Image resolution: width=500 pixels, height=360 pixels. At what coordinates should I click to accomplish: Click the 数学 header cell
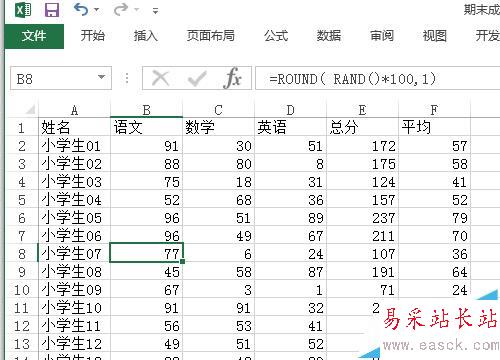point(218,127)
